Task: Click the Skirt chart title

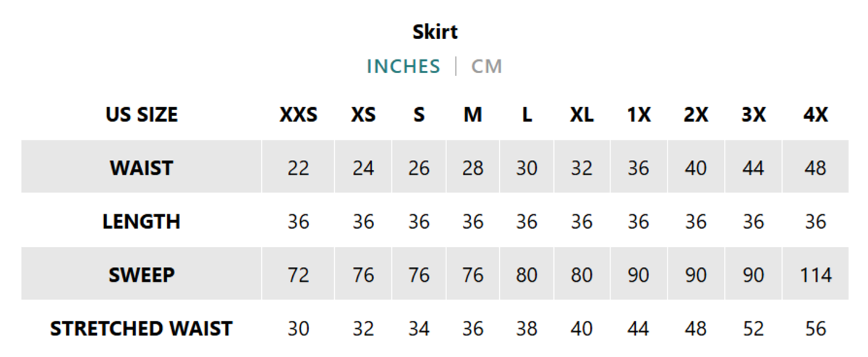Action: tap(435, 32)
